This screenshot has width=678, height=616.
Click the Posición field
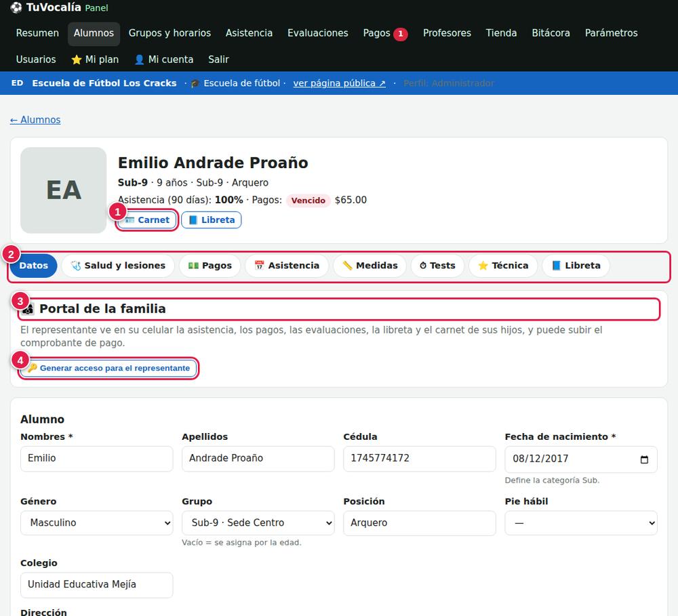[420, 523]
